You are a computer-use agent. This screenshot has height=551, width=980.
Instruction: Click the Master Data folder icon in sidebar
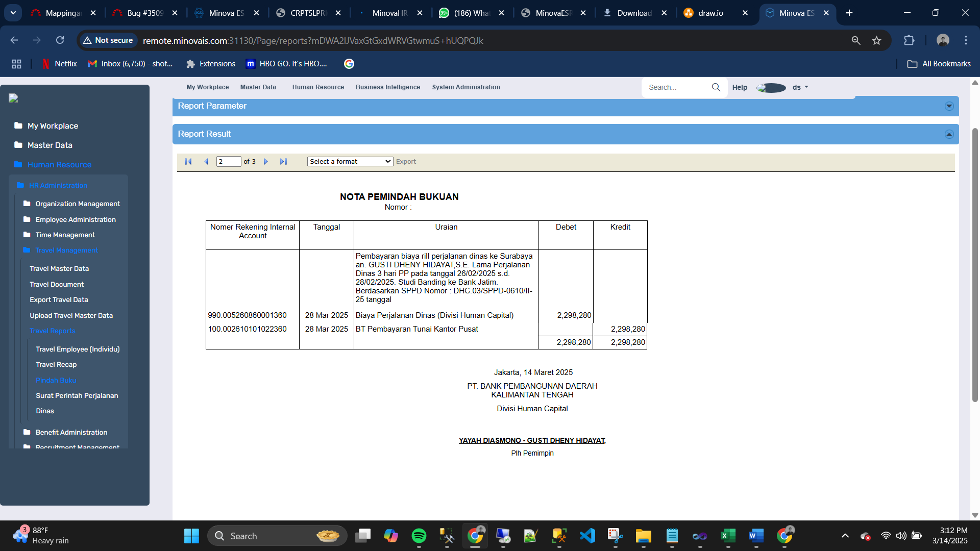(18, 145)
